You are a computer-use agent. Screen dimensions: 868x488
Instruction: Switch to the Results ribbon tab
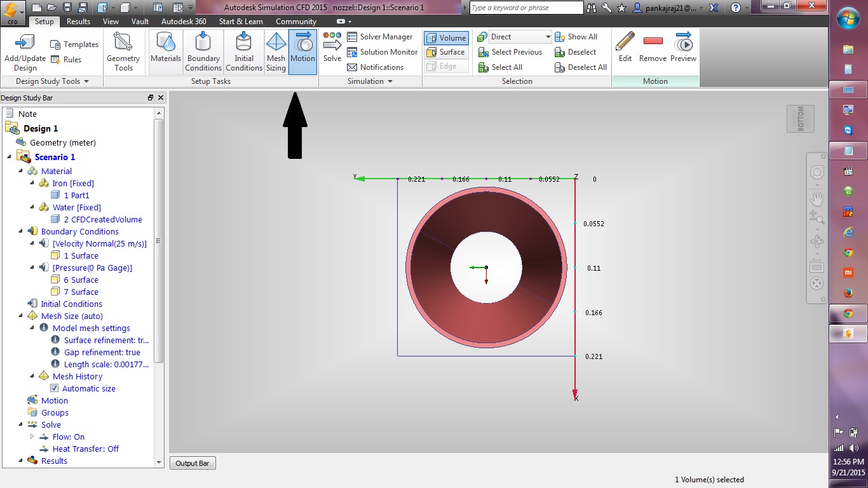click(78, 22)
